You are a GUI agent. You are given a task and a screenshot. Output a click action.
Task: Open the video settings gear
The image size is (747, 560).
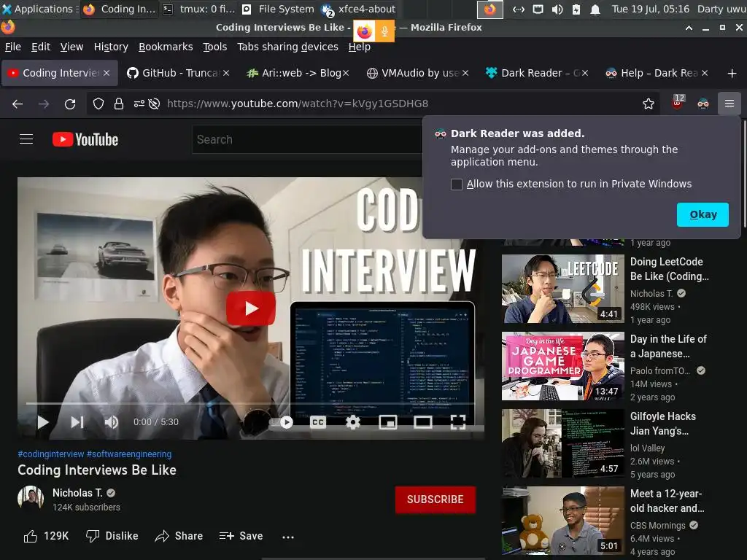tap(352, 422)
